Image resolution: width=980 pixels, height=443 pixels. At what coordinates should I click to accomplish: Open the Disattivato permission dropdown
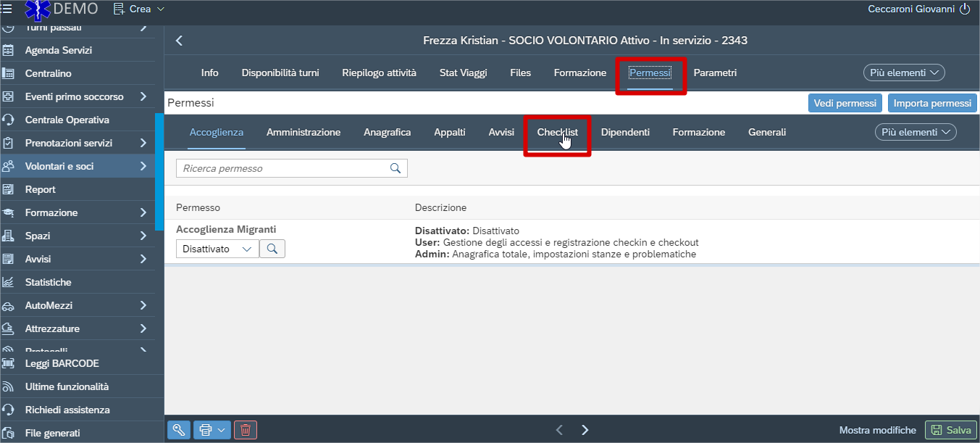(217, 249)
